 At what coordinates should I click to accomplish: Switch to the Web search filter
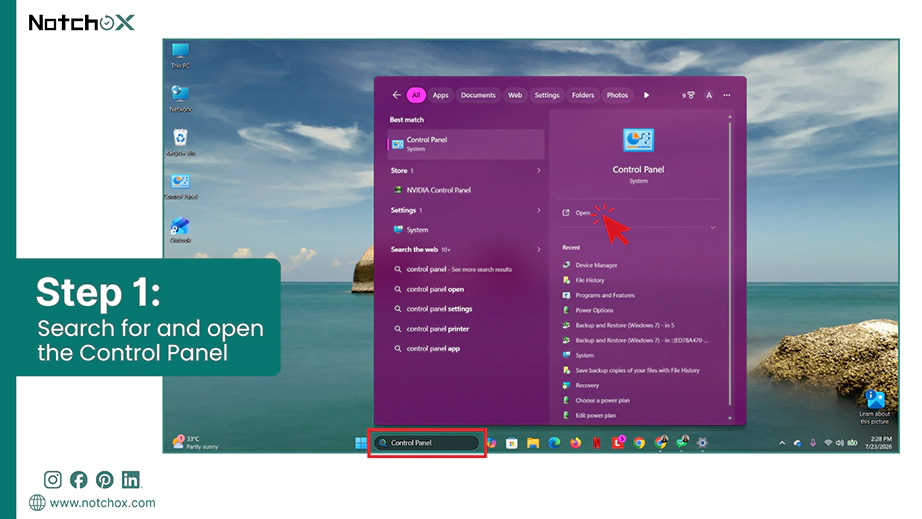(x=515, y=95)
